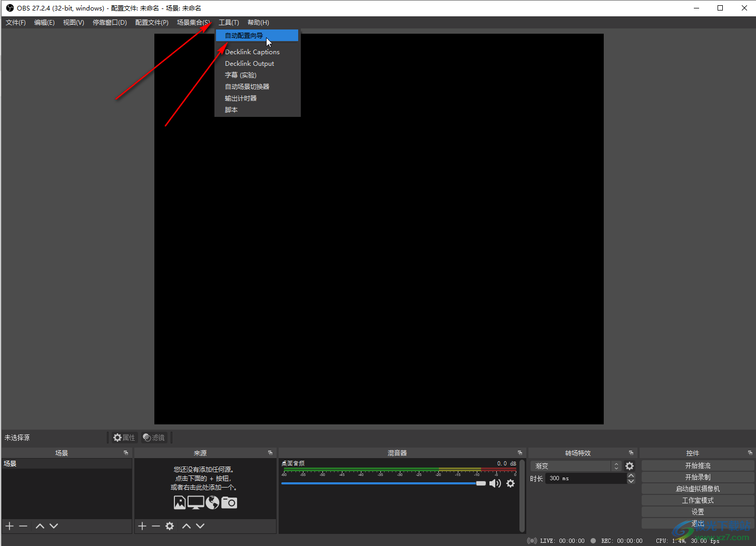Remove the scene with the minus icon

(x=23, y=526)
